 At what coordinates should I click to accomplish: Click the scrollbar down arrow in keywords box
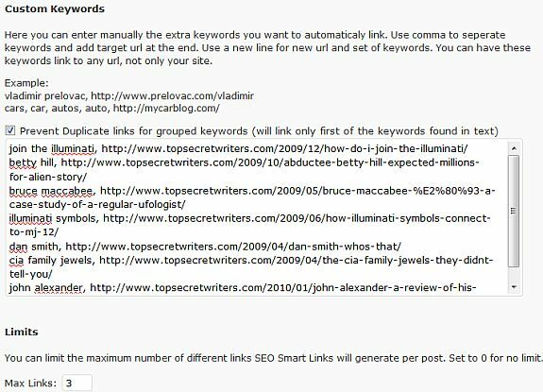(x=514, y=287)
